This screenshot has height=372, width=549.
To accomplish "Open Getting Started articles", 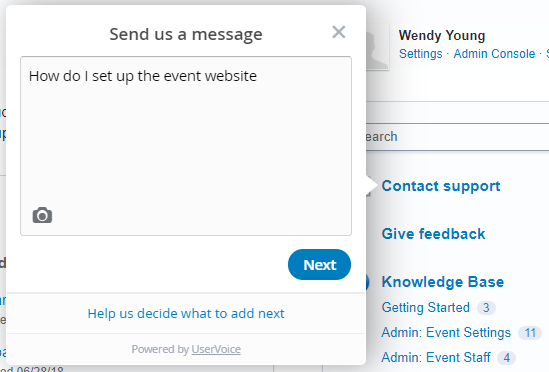I will tap(425, 308).
